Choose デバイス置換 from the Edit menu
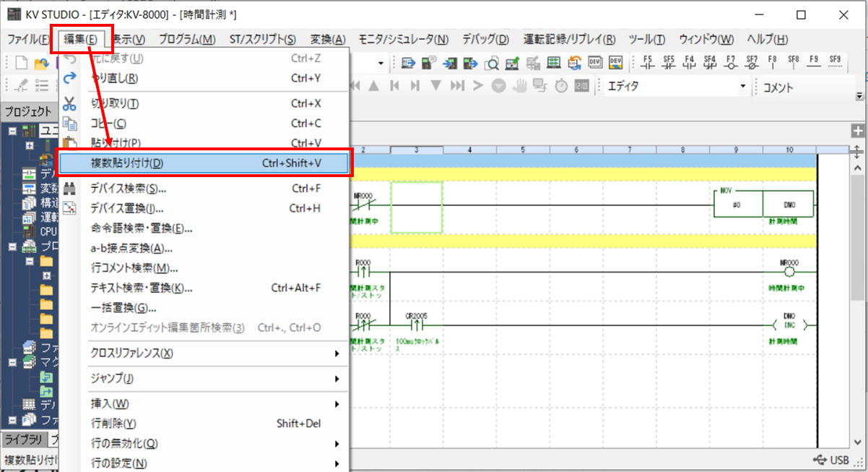Viewport: 868px width, 472px height. (x=127, y=209)
